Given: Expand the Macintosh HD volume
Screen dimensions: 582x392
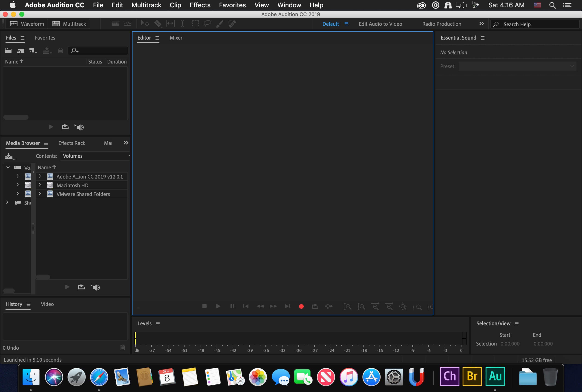Looking at the screenshot, I should (x=40, y=185).
